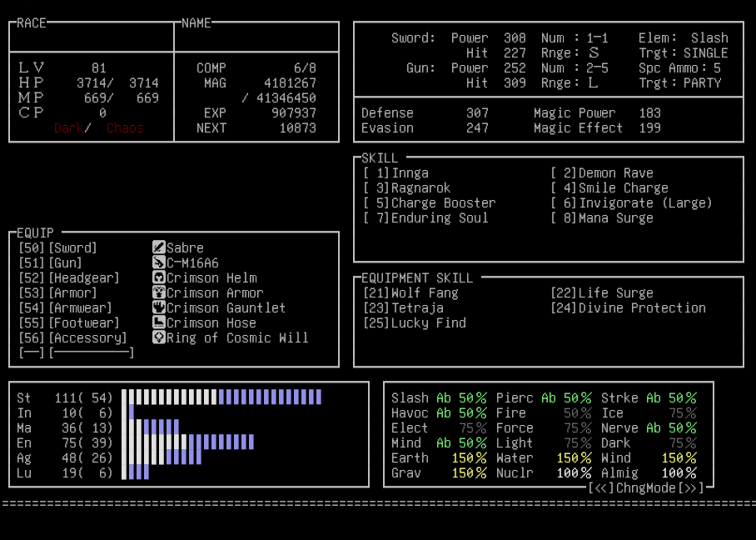Click the Spc Ammo: 5 entry

point(680,68)
